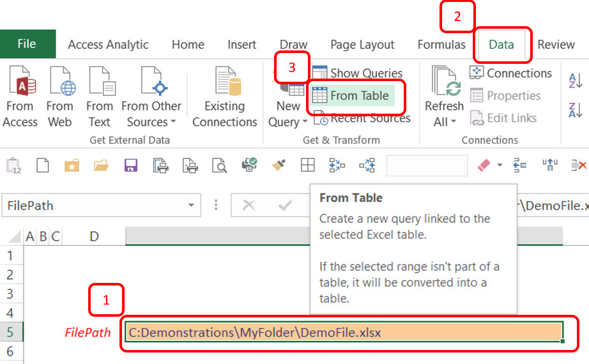The image size is (589, 364).
Task: Sort Z to A descending
Action: click(576, 110)
